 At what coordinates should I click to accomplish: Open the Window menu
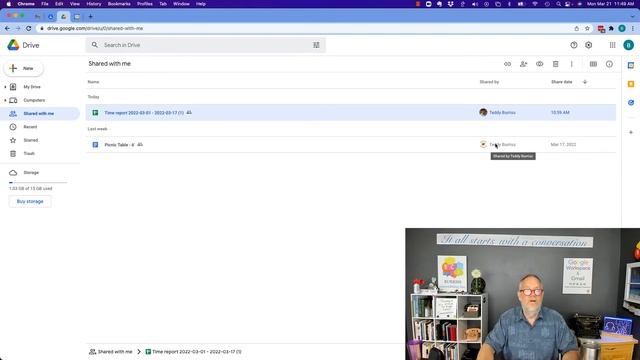(181, 4)
